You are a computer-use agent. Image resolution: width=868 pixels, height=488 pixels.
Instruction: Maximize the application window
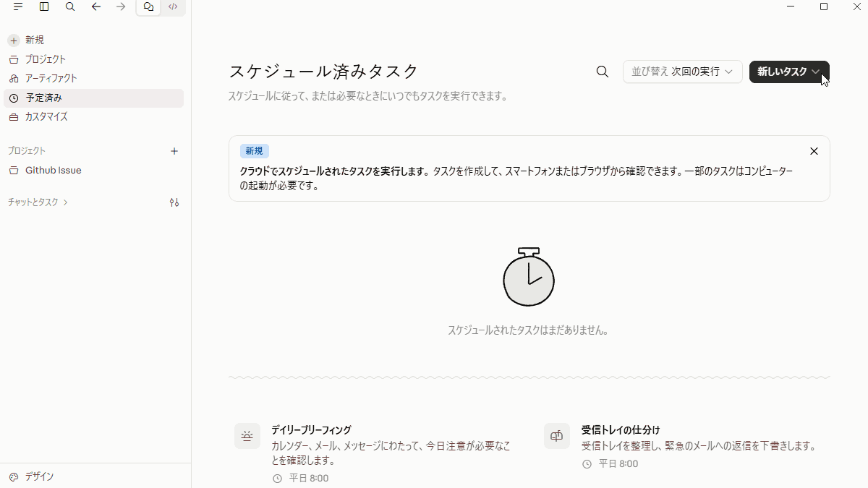[824, 7]
